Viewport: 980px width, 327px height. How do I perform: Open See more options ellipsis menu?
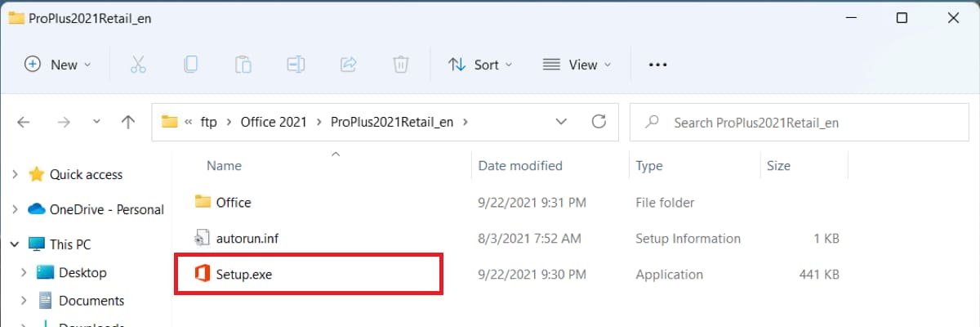[x=657, y=65]
